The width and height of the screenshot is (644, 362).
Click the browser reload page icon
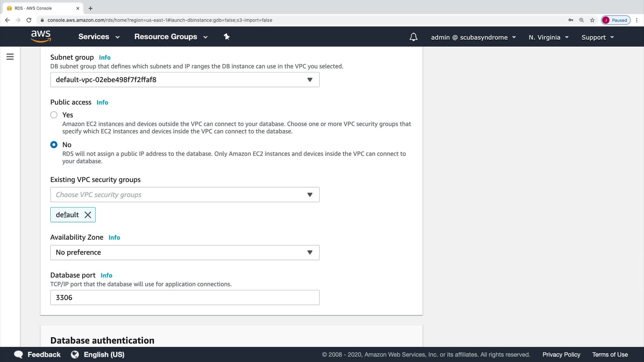click(29, 20)
